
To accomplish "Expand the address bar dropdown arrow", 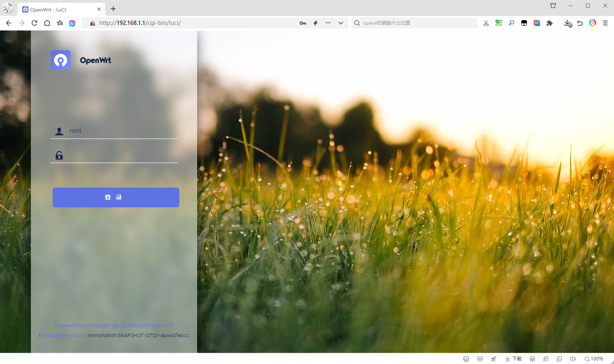I will (341, 23).
